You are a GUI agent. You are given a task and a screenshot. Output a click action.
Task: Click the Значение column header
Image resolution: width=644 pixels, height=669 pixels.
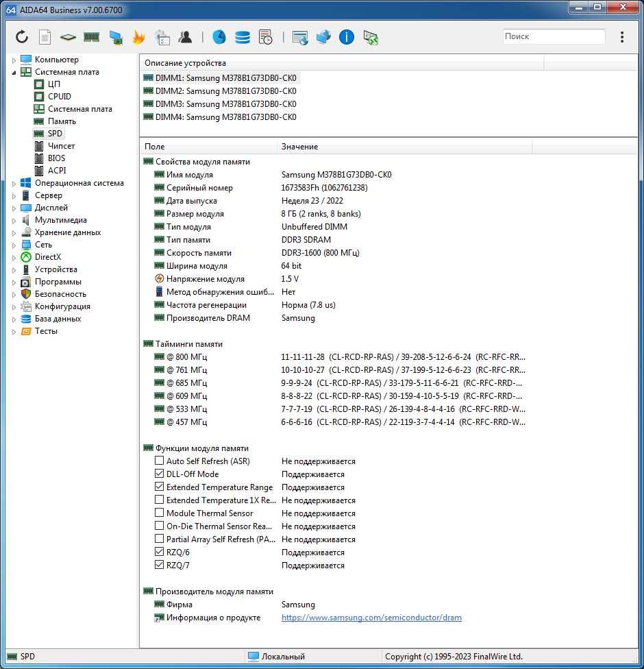click(405, 147)
